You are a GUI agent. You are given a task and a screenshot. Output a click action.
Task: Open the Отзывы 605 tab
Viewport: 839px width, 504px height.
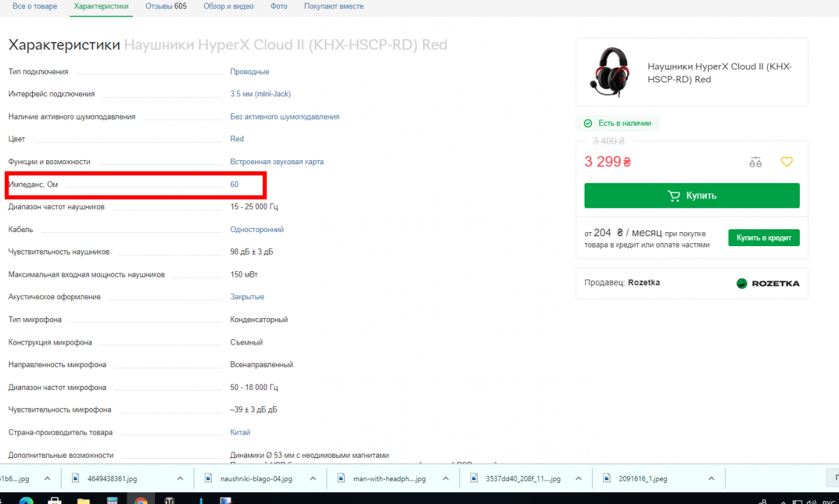[x=166, y=6]
